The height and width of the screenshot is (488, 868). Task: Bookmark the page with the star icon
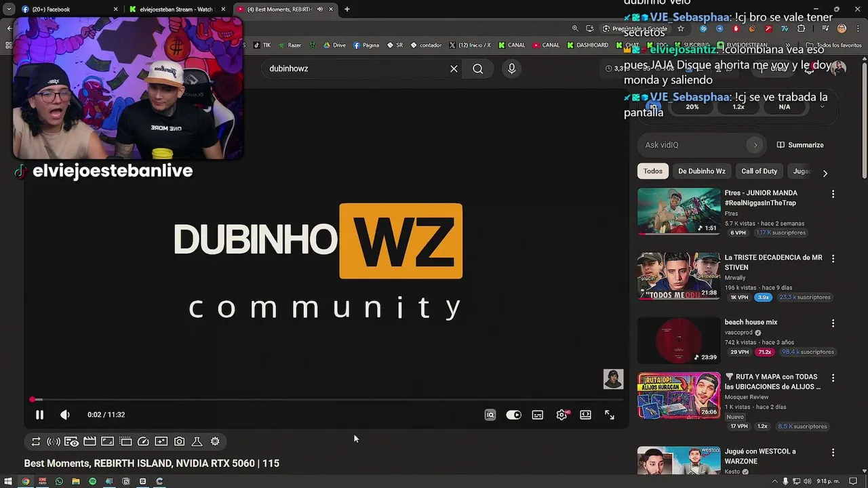pyautogui.click(x=681, y=28)
